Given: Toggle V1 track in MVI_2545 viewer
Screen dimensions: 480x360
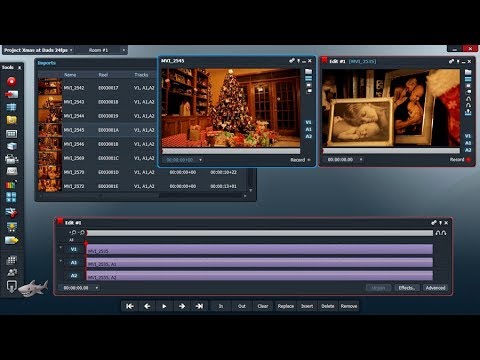Looking at the screenshot, I should coord(308,122).
